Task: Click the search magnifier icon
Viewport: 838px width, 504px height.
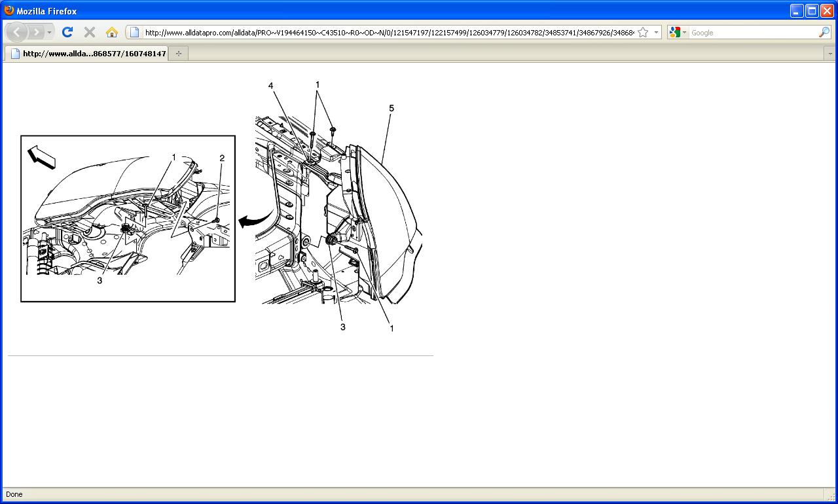Action: tap(824, 32)
